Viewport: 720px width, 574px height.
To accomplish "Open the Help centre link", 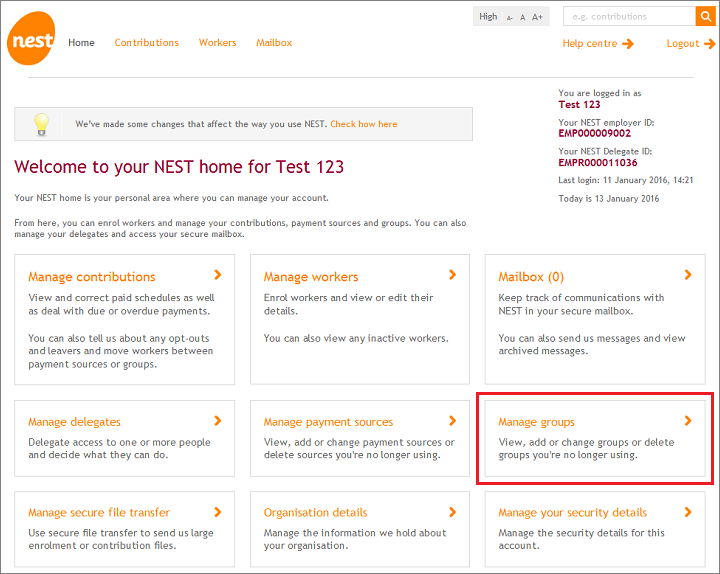I will 590,44.
